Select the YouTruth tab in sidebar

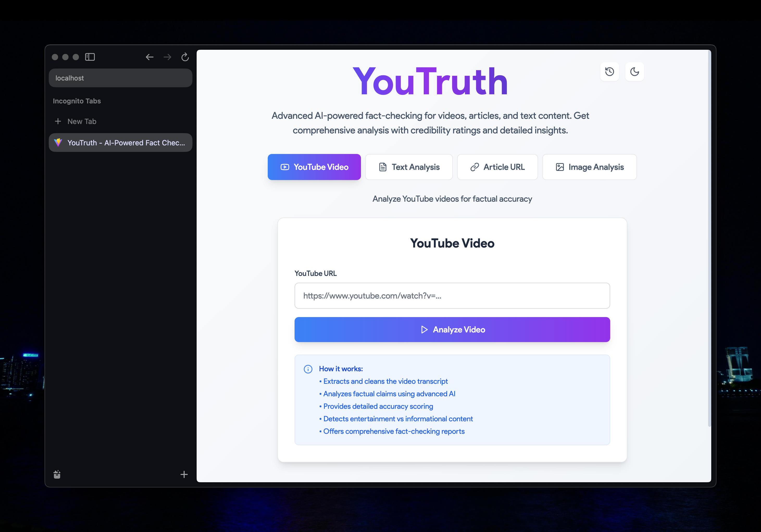(x=120, y=143)
